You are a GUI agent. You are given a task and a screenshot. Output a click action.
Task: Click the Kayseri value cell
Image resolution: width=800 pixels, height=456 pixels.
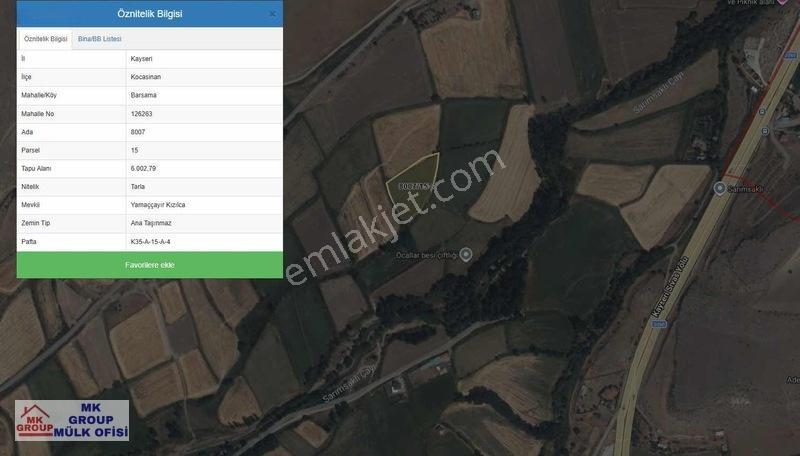coord(141,59)
